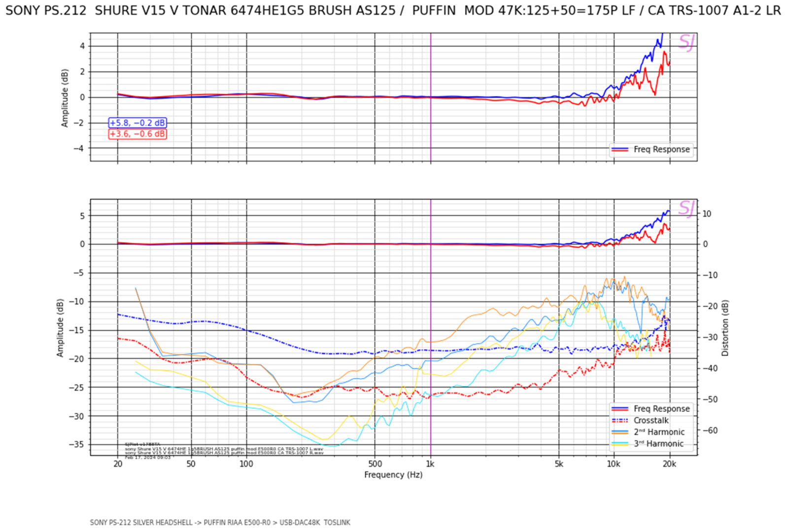Click the 5 tick on the bottom amplitude axis
Screen dimensions: 787x532
(x=82, y=216)
